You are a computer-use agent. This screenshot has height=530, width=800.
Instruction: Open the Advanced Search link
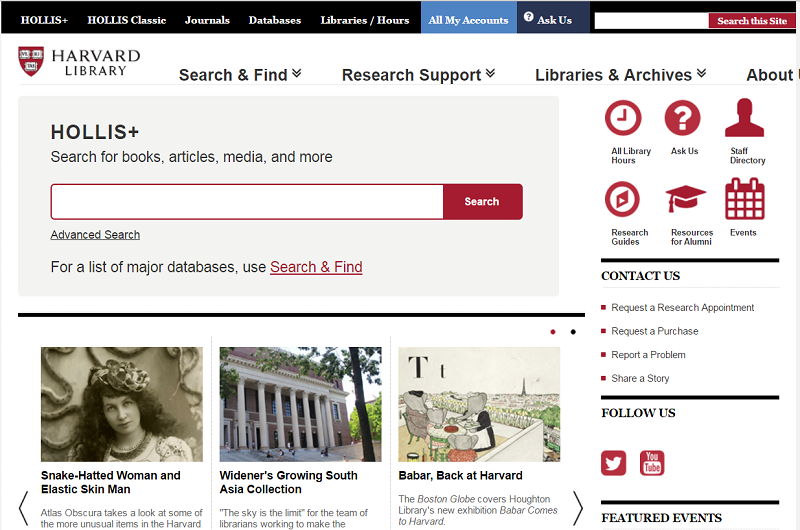pos(95,235)
